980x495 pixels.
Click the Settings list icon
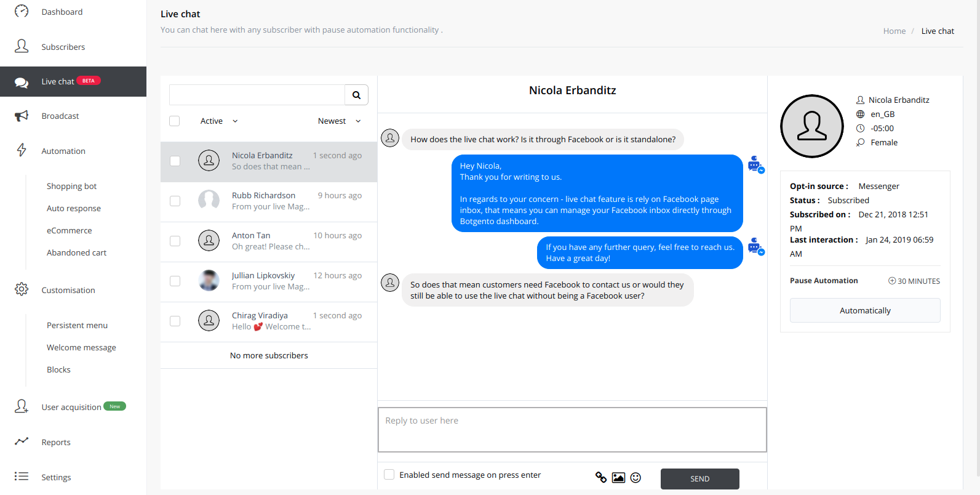click(22, 476)
